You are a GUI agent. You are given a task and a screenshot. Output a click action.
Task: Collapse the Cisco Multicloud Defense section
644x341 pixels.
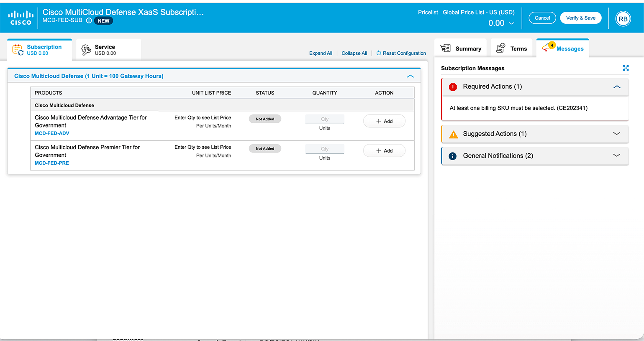tap(410, 76)
